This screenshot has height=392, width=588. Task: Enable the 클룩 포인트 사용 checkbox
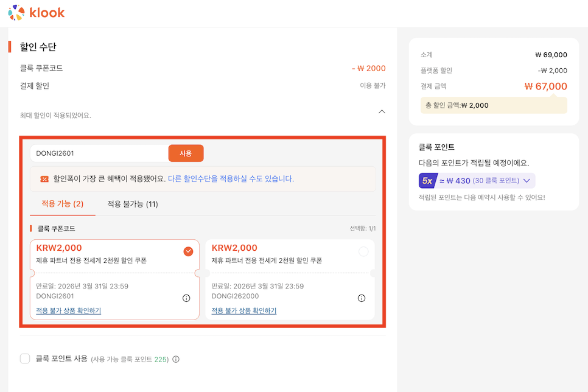pos(25,359)
